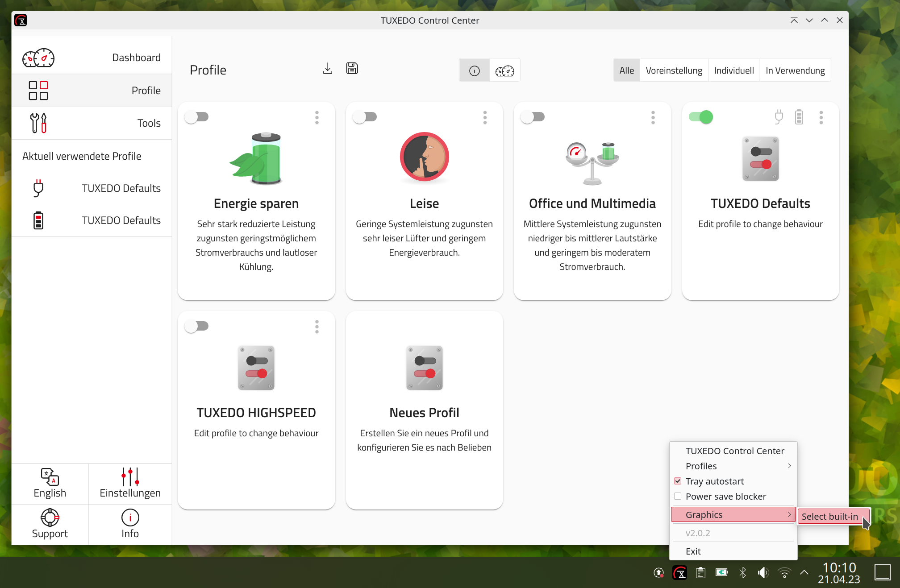
Task: Click the import profile download icon
Action: [328, 68]
